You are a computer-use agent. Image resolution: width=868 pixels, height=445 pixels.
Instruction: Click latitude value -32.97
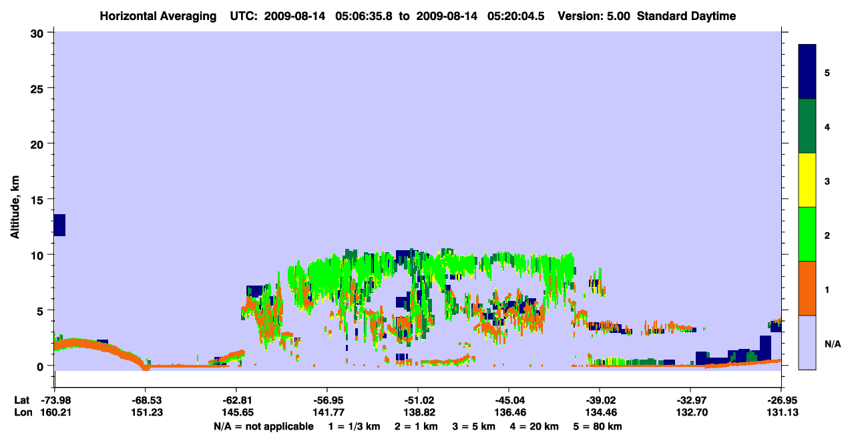(690, 400)
